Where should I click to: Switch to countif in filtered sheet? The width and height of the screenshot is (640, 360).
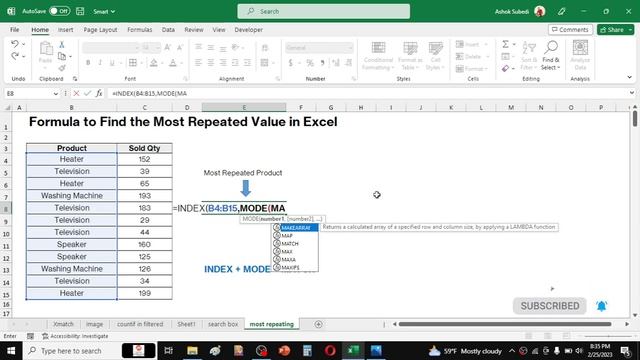(x=140, y=324)
